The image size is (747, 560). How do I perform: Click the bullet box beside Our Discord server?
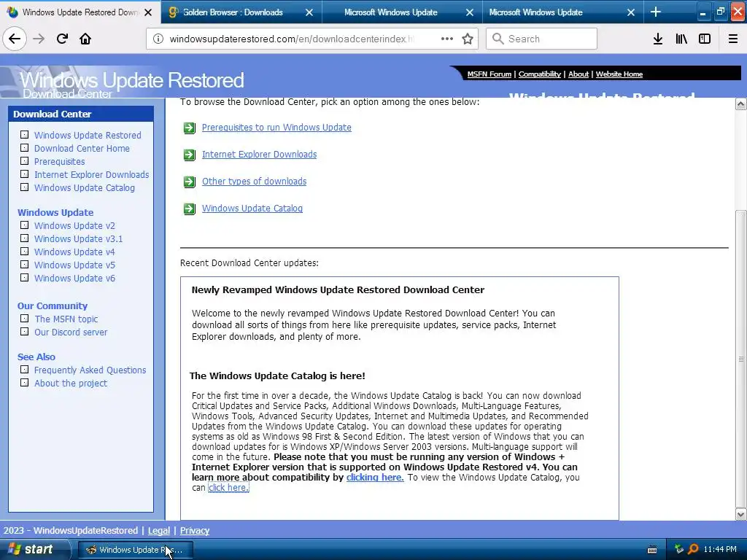24,332
